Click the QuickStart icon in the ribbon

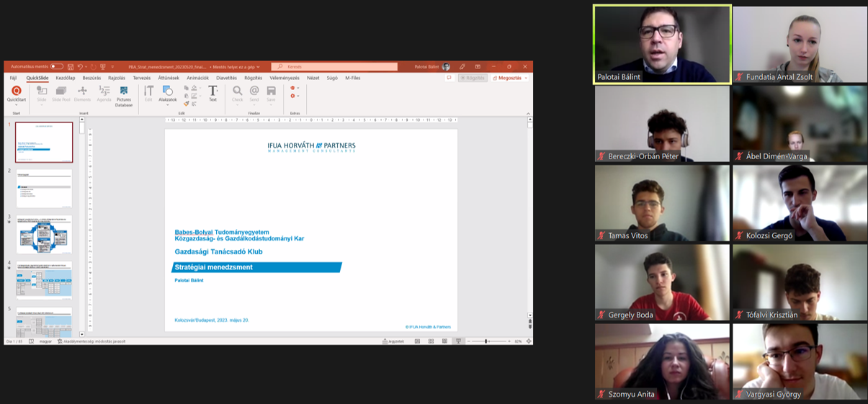[16, 91]
